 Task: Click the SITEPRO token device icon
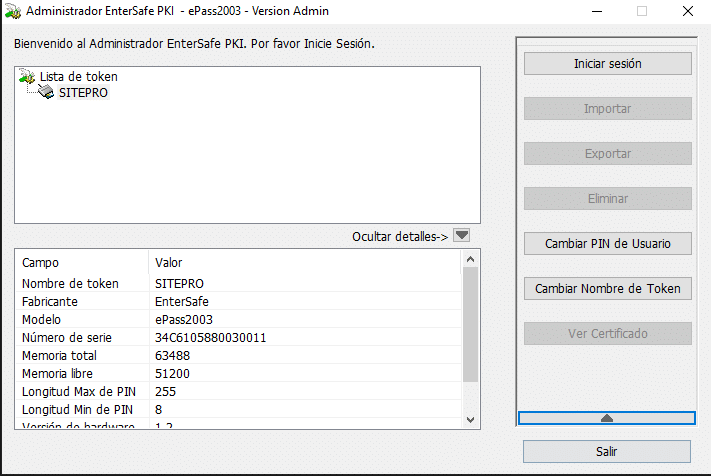46,92
